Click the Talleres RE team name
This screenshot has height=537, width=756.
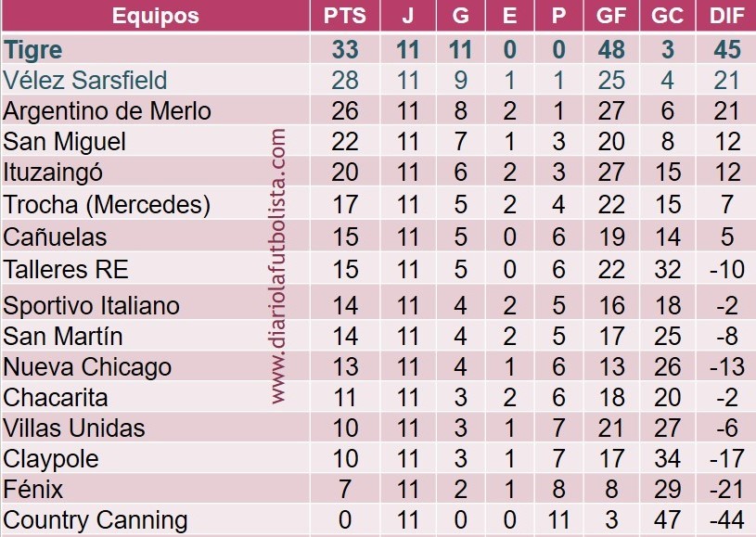coord(66,269)
